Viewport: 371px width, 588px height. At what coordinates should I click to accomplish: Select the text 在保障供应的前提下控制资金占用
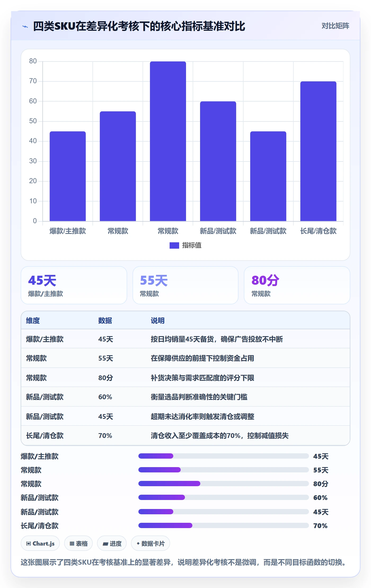[x=202, y=358]
